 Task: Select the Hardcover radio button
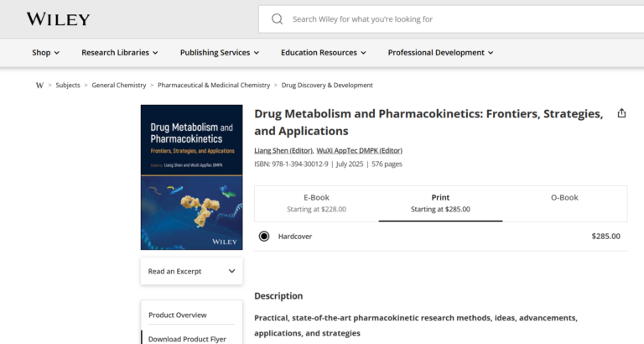click(x=264, y=237)
